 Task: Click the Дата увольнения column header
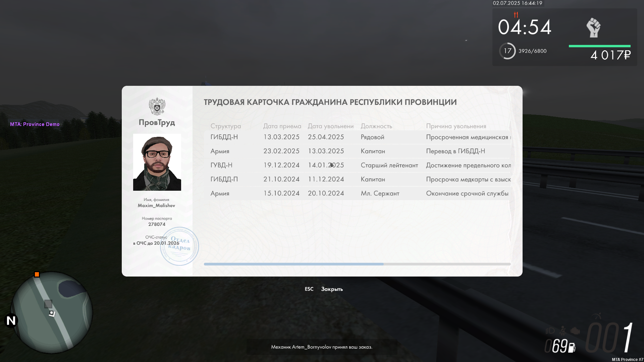(x=331, y=126)
